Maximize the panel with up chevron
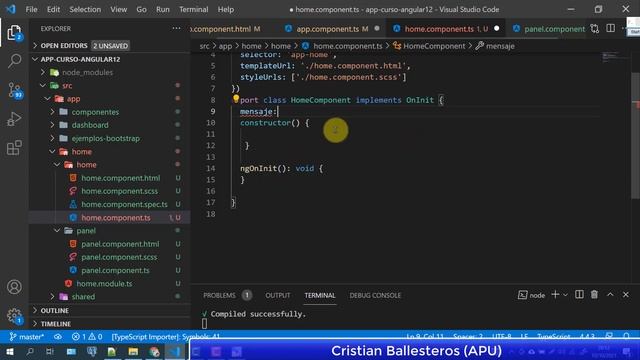Viewport: 640px width, 360px height. click(x=610, y=295)
